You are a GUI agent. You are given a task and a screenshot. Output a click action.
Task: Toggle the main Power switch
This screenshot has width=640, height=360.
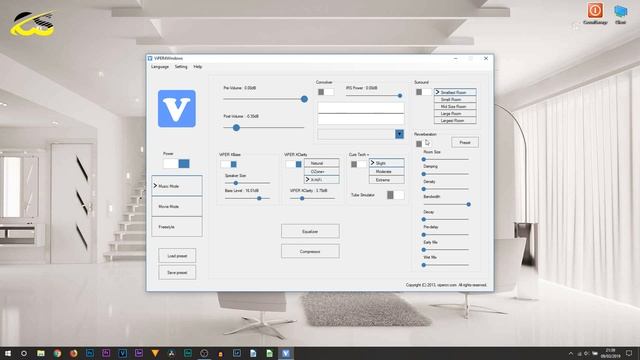point(176,164)
